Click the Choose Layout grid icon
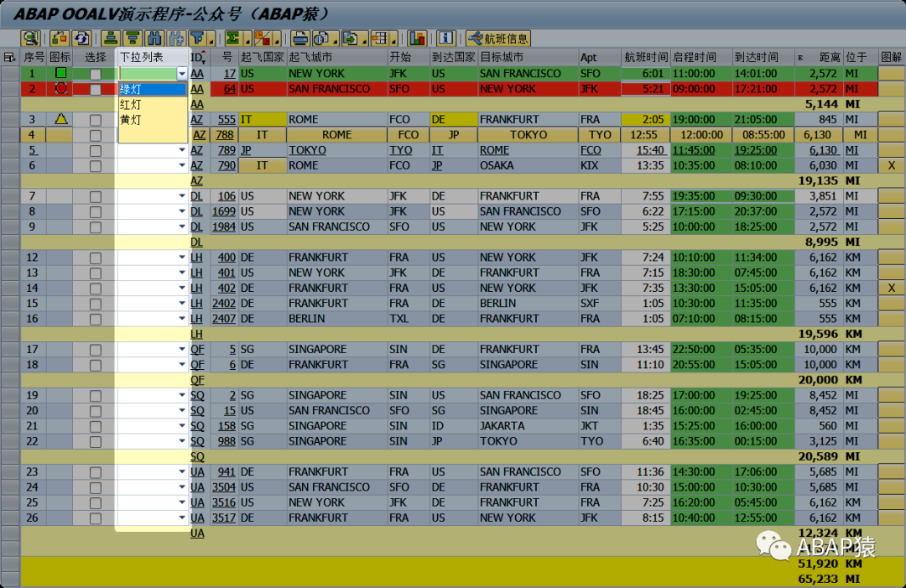The image size is (906, 588). pyautogui.click(x=380, y=39)
